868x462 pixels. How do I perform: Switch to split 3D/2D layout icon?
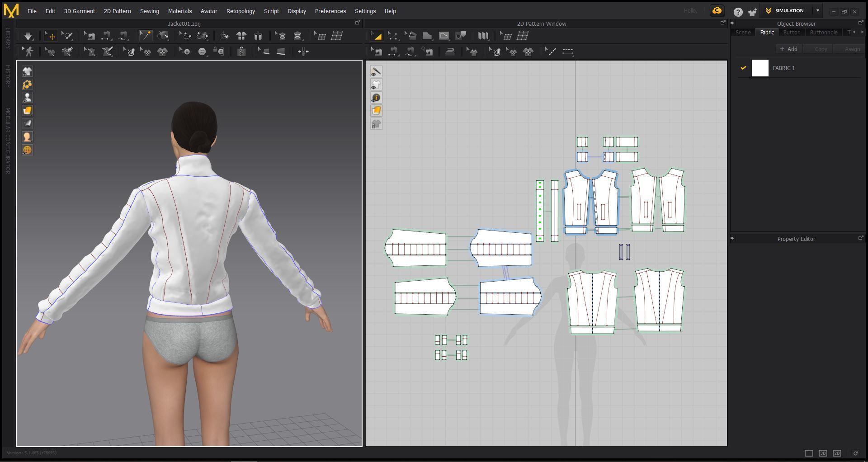tap(809, 453)
